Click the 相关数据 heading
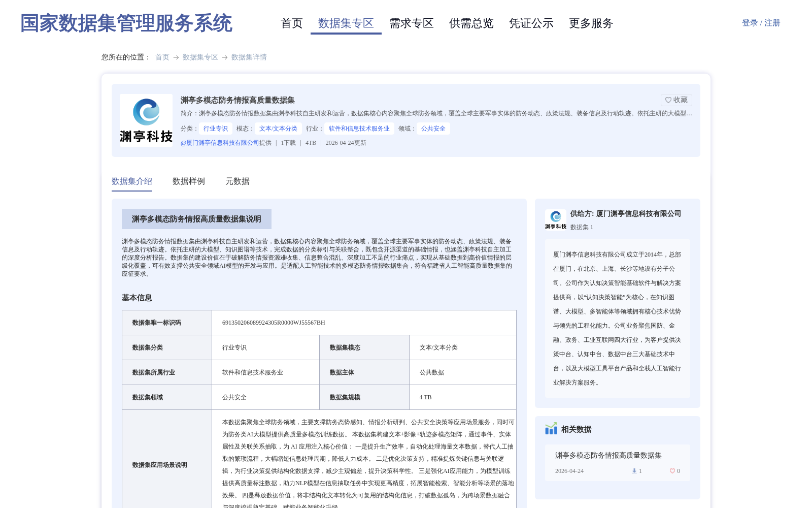This screenshot has width=812, height=508. point(577,429)
